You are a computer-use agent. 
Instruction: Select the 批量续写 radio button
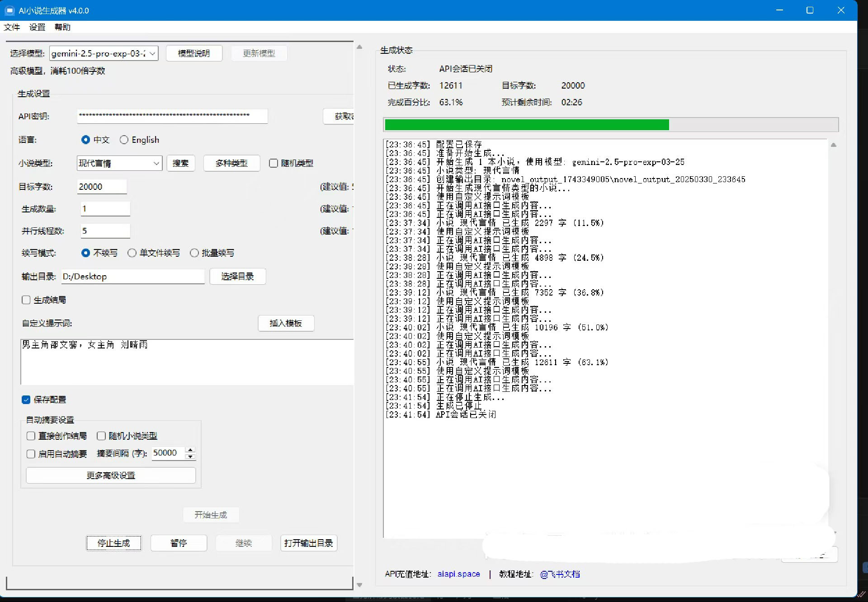[194, 253]
